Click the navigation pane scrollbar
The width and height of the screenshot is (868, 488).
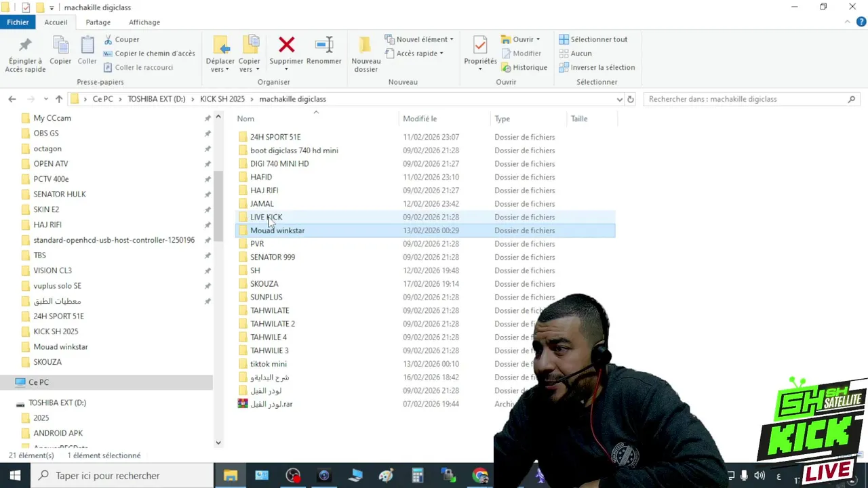[218, 207]
